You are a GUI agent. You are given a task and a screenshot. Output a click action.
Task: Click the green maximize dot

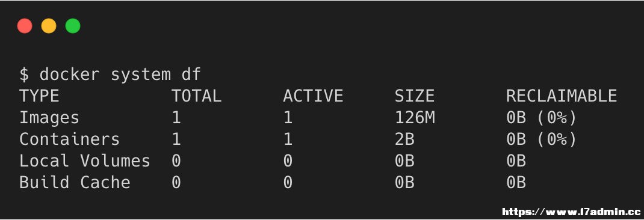click(x=73, y=26)
